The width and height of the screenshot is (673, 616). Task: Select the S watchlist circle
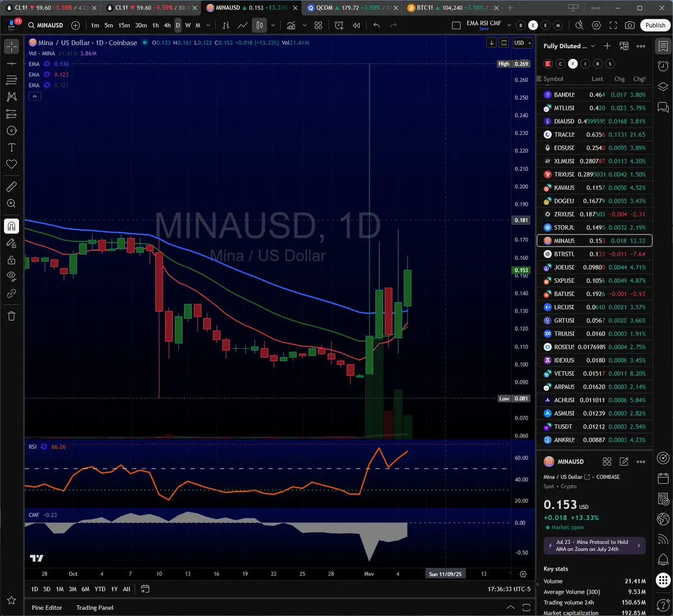click(610, 64)
